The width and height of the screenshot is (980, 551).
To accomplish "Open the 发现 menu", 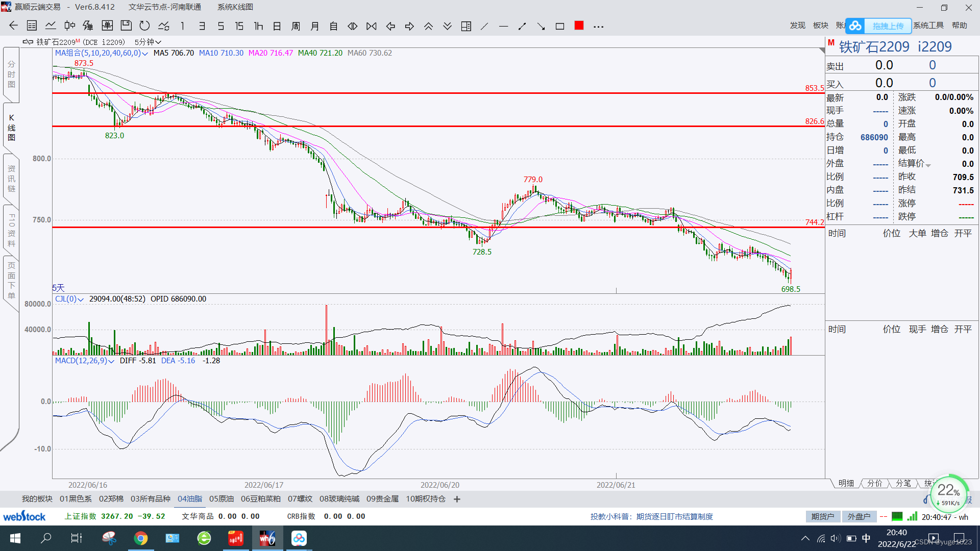I will pos(798,26).
